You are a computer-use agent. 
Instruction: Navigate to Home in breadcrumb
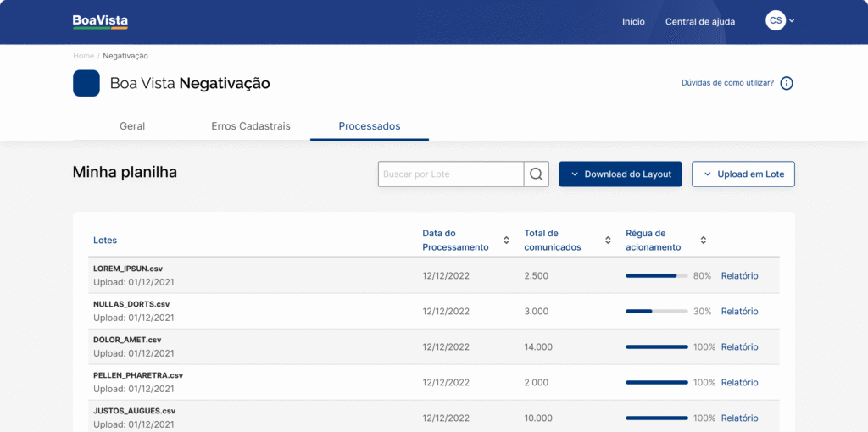(x=83, y=56)
